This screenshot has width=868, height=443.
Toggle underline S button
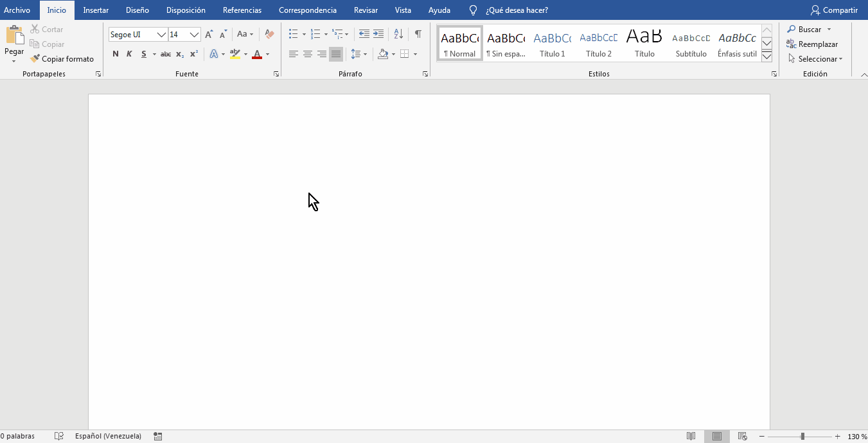point(144,55)
